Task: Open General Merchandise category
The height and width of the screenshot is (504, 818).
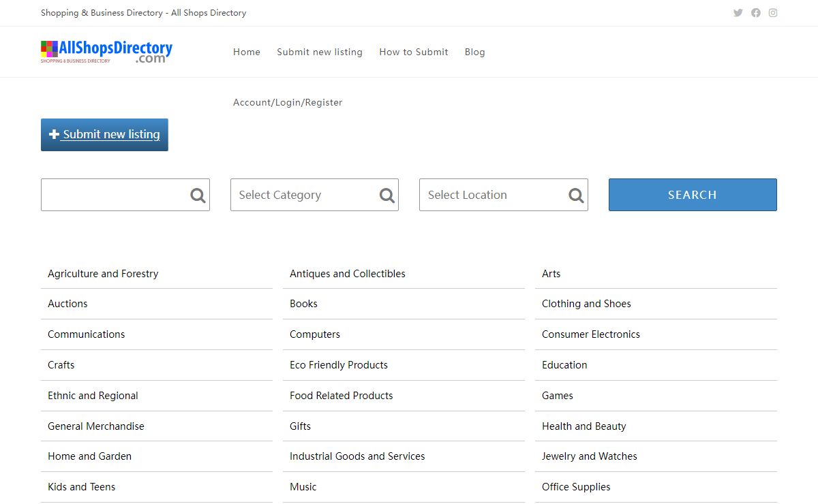Action: (x=96, y=426)
